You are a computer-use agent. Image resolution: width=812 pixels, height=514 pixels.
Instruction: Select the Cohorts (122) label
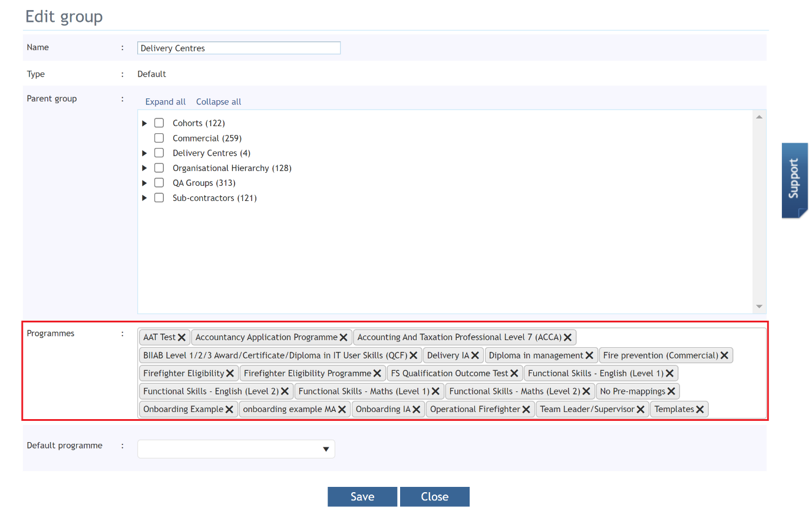click(x=199, y=123)
